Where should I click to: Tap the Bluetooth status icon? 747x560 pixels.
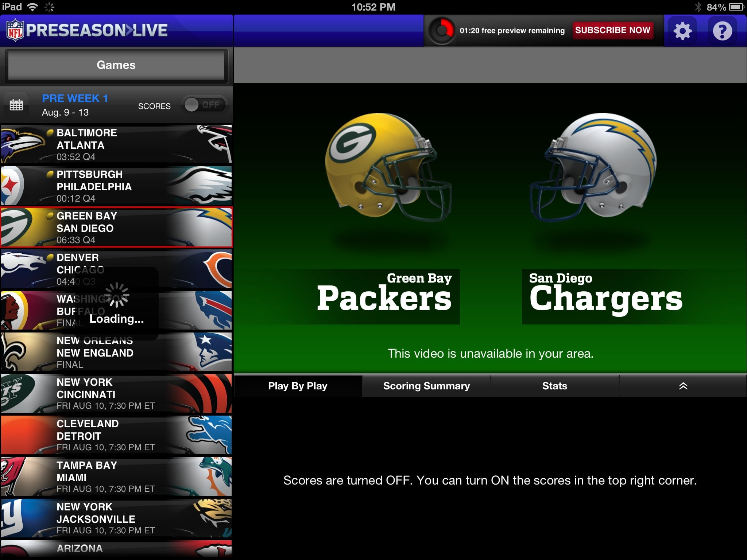point(698,7)
